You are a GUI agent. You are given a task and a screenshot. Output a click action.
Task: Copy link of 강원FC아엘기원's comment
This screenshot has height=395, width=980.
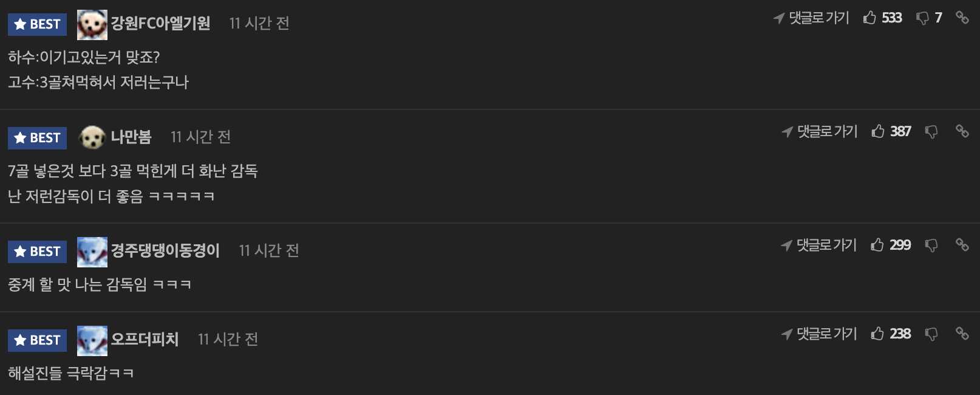click(x=962, y=18)
